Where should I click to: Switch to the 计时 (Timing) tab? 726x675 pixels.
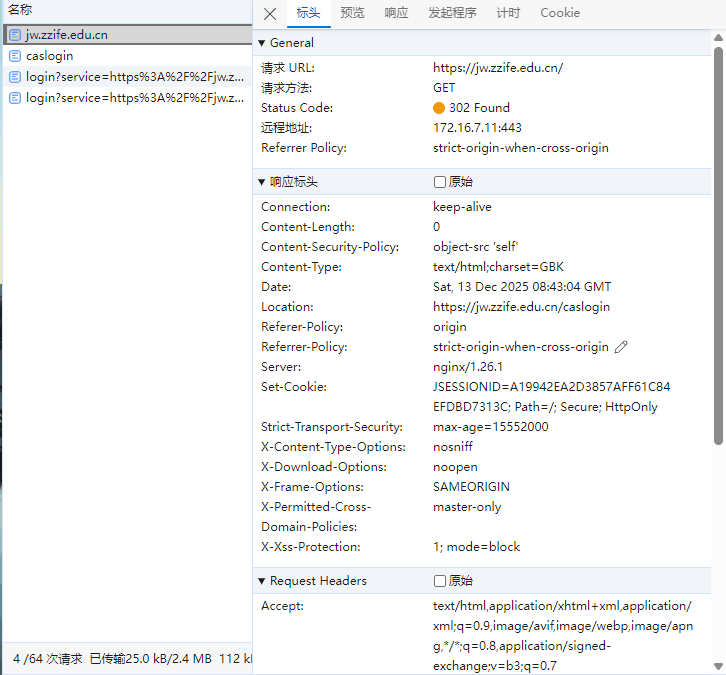tap(508, 13)
